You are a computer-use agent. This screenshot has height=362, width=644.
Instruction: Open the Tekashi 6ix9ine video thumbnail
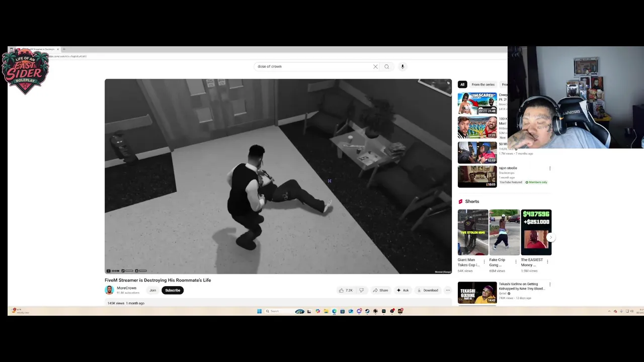point(477,293)
